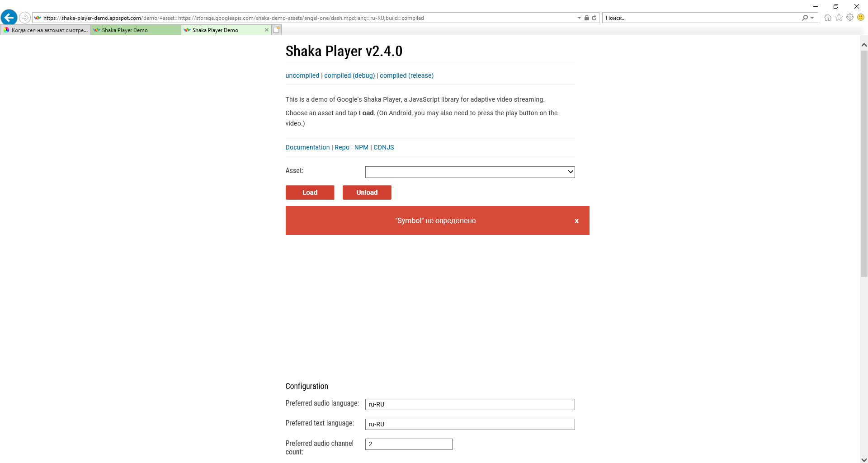Open browser settings gear icon
The height and width of the screenshot is (463, 868).
coord(850,18)
